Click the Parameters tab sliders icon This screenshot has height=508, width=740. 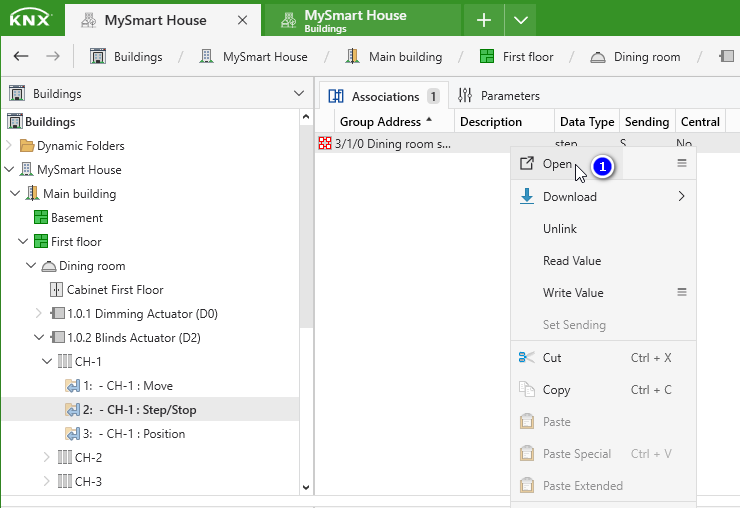[465, 95]
